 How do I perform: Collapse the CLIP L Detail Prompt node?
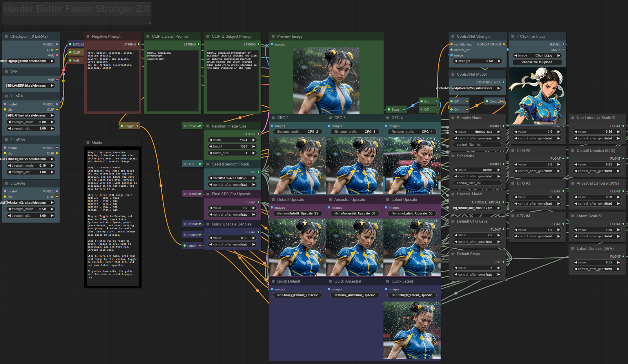tap(148, 37)
